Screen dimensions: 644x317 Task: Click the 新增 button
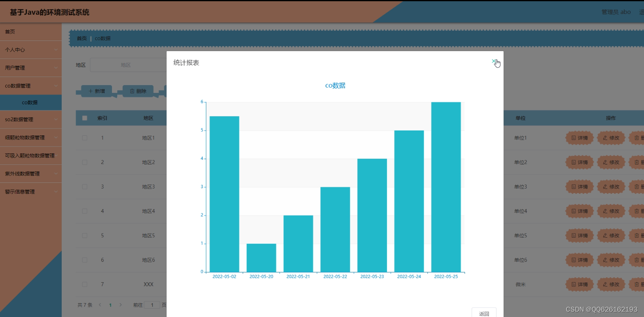coord(97,91)
